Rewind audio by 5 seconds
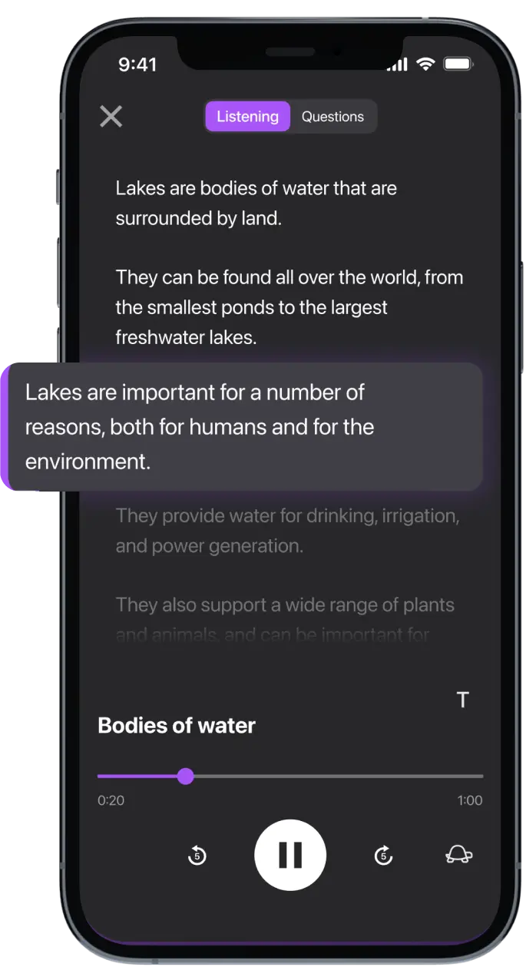Screen dimensions: 526x980 pos(197,855)
